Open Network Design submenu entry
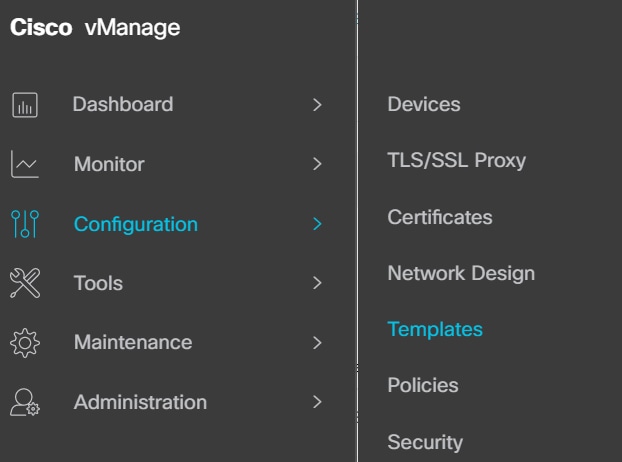 [x=461, y=274]
